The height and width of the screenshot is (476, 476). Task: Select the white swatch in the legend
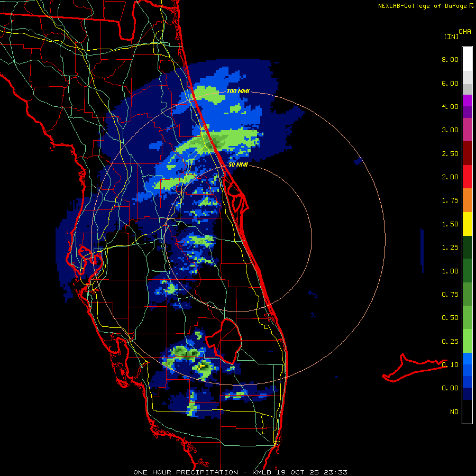(x=467, y=59)
